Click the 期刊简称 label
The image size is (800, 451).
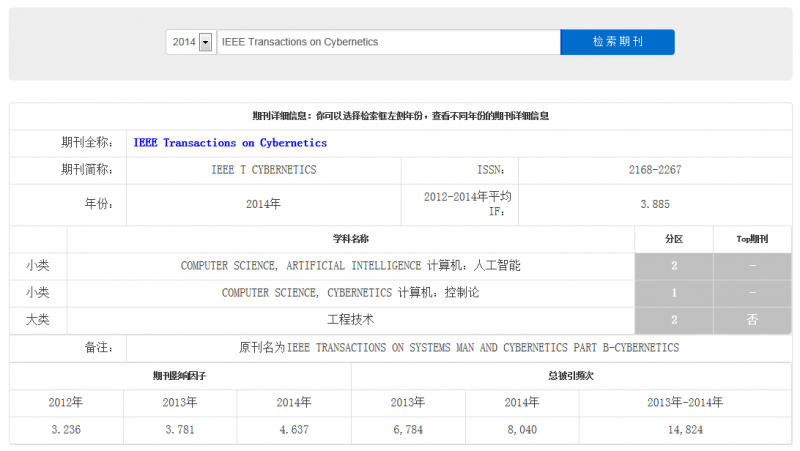click(87, 170)
